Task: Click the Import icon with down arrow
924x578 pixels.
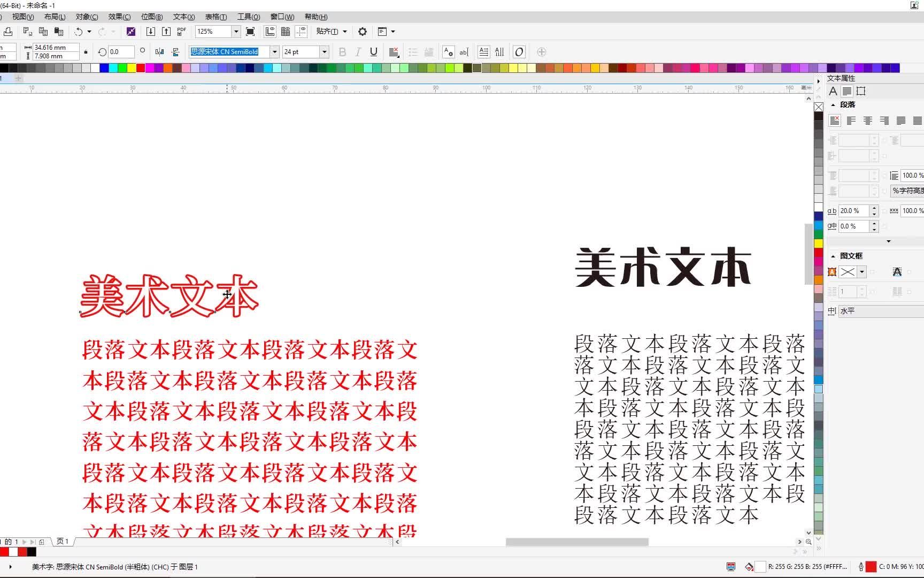Action: coord(151,32)
